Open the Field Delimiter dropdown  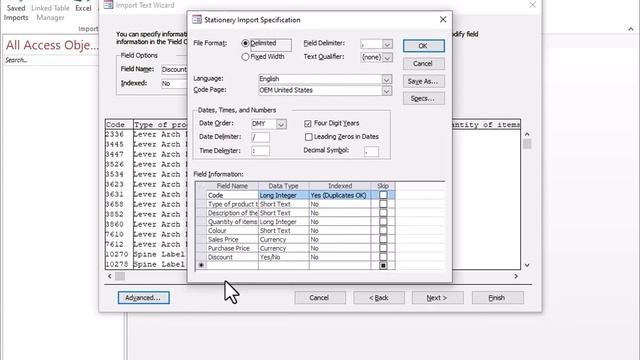click(387, 44)
